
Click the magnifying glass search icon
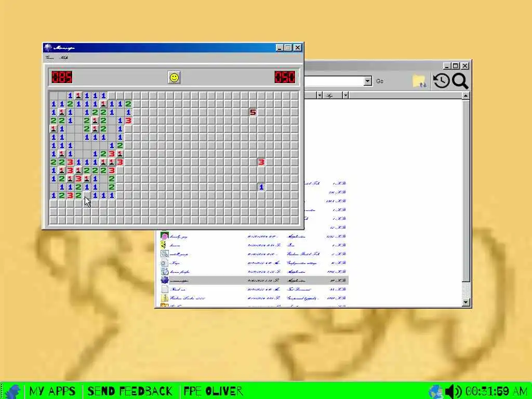pos(460,82)
